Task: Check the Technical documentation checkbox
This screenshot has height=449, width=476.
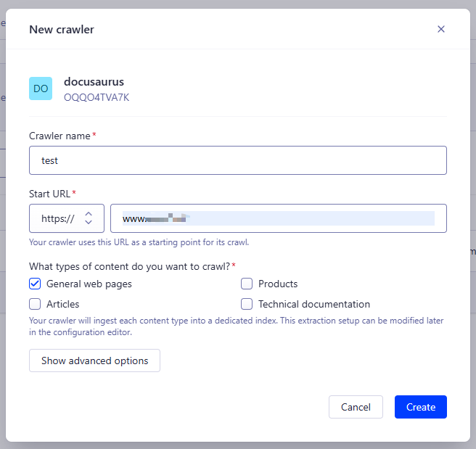Action: coord(247,304)
